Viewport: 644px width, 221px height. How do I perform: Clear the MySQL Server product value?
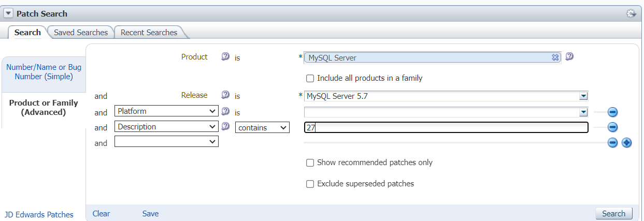[555, 57]
